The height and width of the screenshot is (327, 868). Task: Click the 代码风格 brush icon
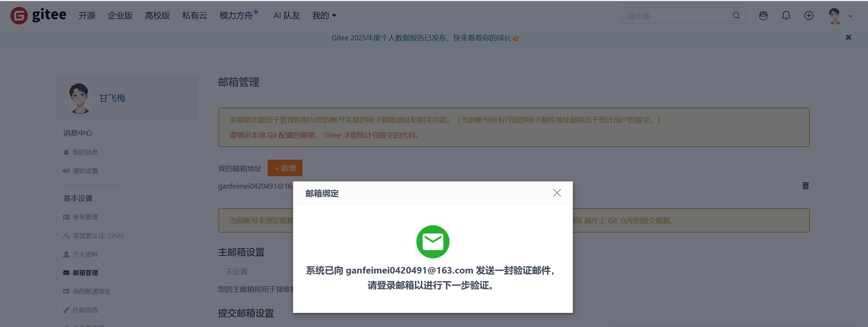tap(66, 310)
